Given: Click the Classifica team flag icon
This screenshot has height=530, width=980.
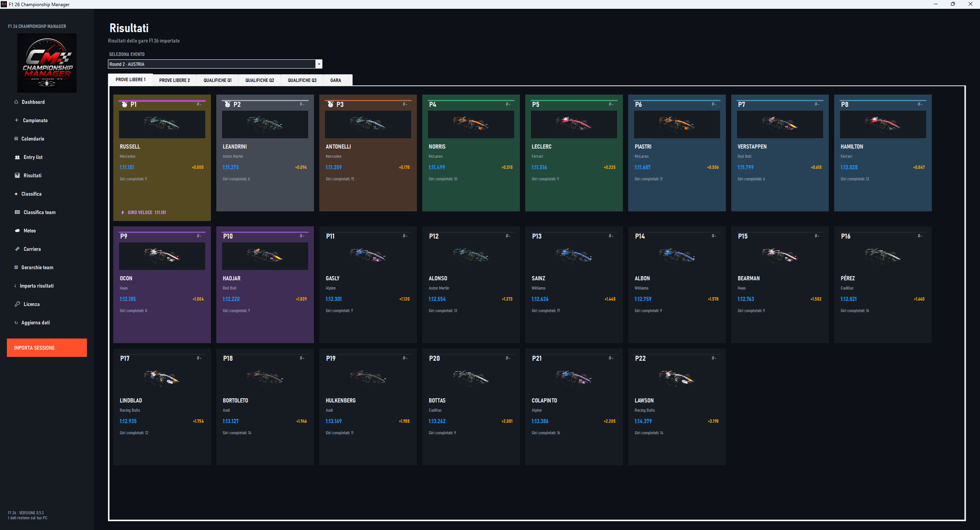Looking at the screenshot, I should (x=17, y=212).
